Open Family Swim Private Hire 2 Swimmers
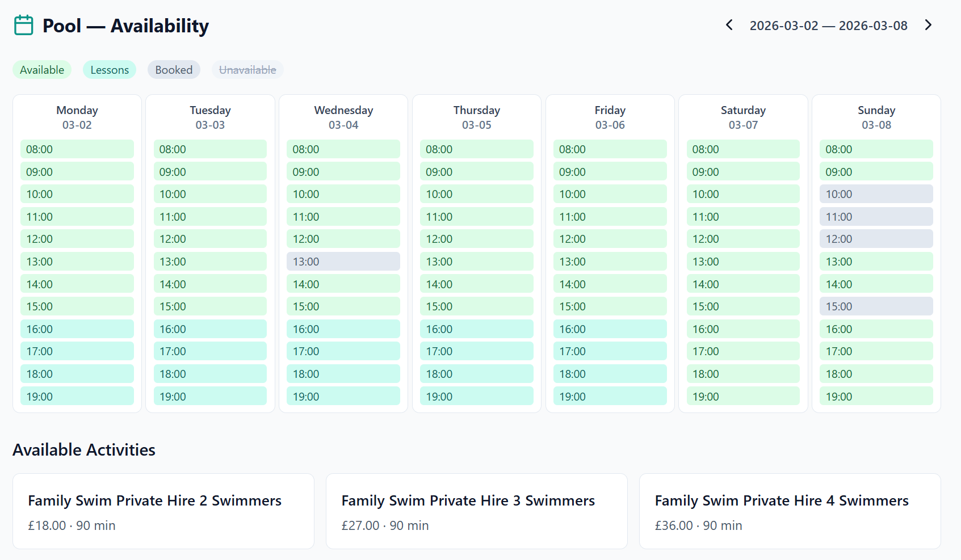 (x=163, y=511)
